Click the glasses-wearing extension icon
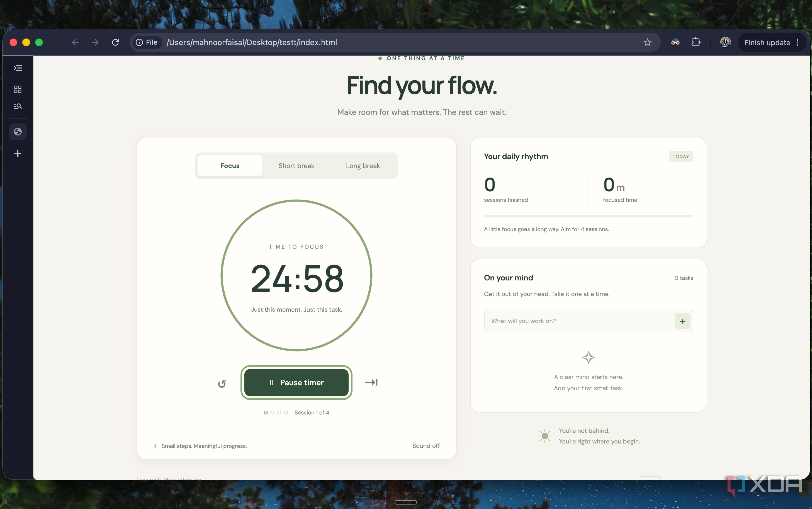Viewport: 812px width, 509px height. pos(675,42)
